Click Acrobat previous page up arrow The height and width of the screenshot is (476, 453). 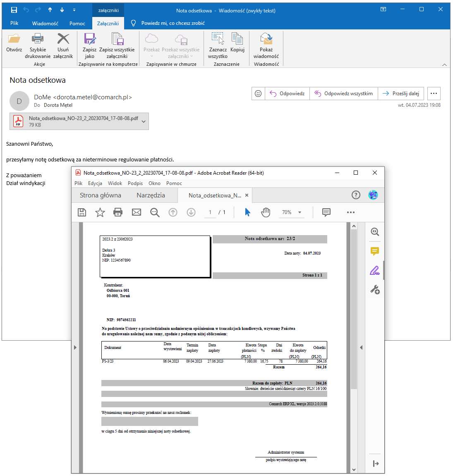click(173, 212)
